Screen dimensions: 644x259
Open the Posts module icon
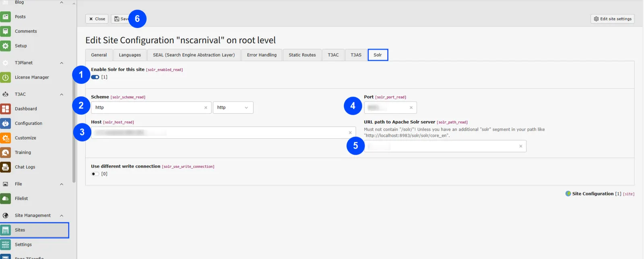click(6, 17)
